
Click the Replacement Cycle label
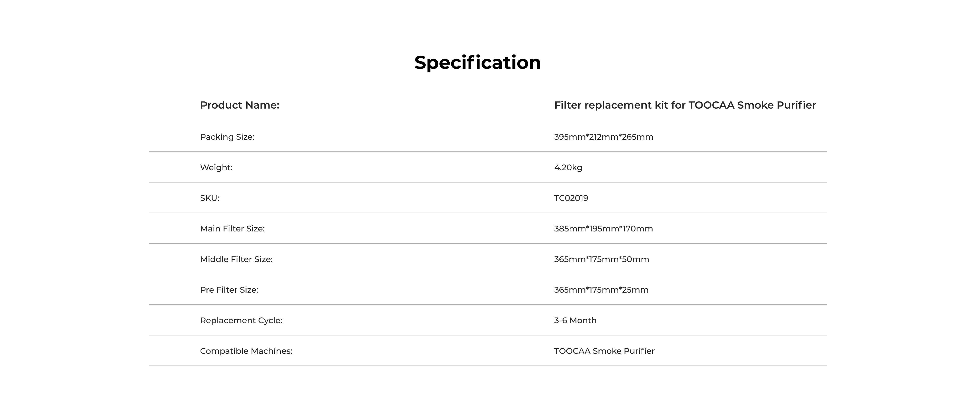241,320
